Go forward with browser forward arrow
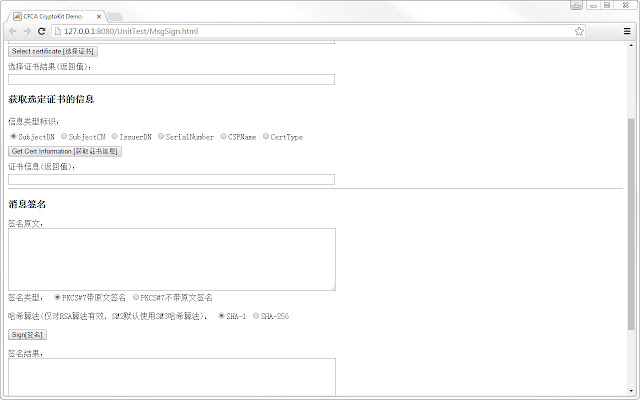 click(27, 31)
